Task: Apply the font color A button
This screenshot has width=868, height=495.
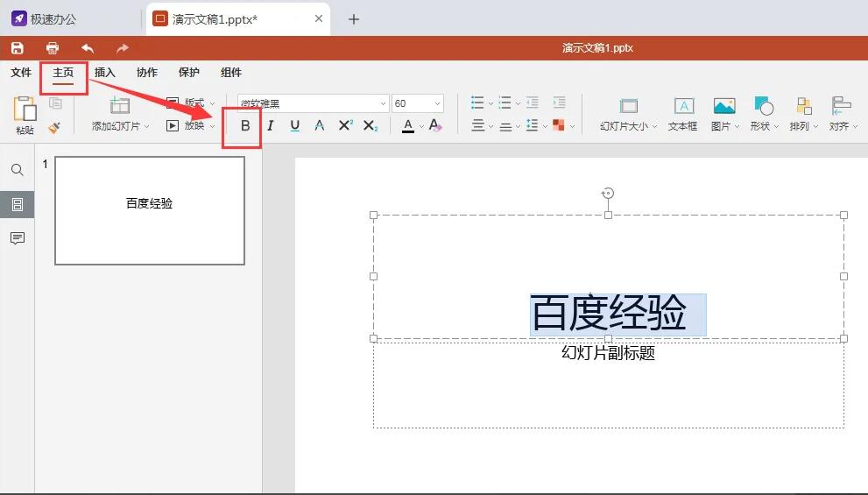Action: coord(408,125)
